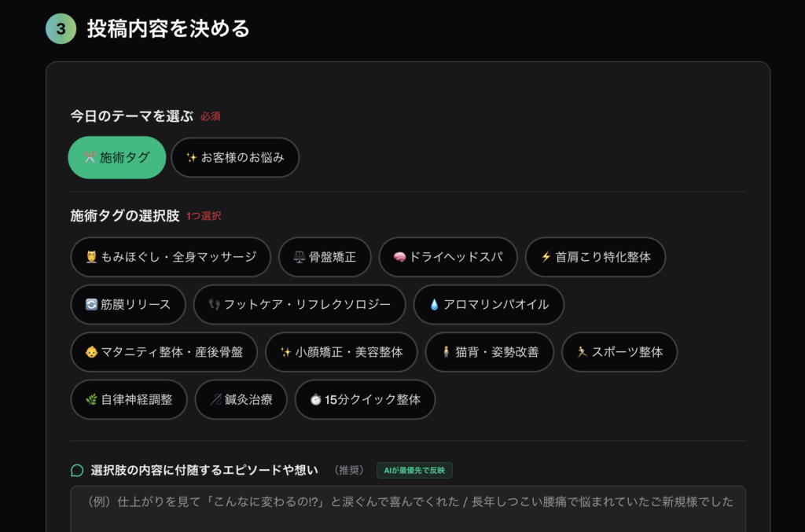Image resolution: width=805 pixels, height=532 pixels.
Task: Click water drop icon for アロマリンパオイル
Action: coord(434,304)
